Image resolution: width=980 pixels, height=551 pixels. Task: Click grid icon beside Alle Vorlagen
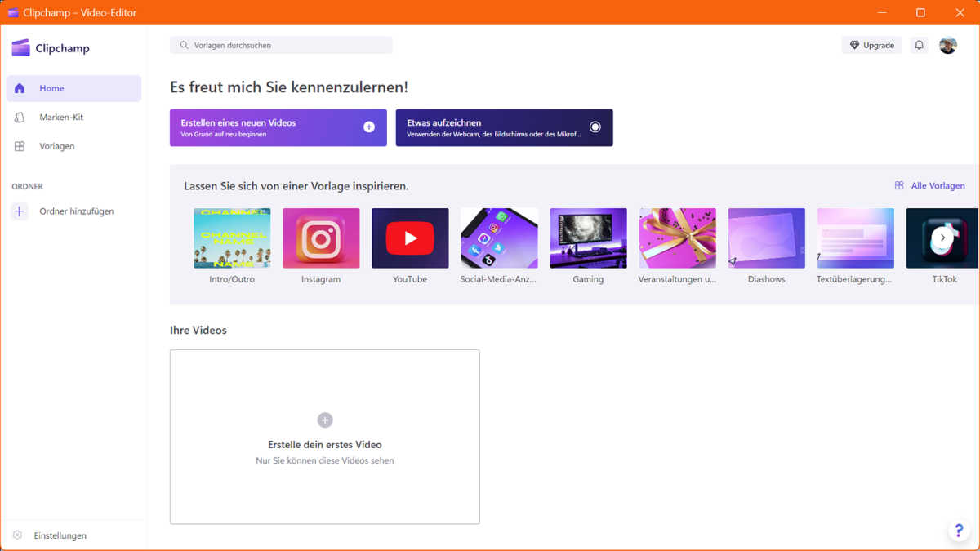[x=899, y=186]
